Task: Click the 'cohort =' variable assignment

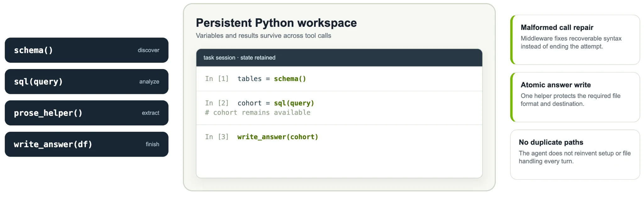Action: point(254,103)
